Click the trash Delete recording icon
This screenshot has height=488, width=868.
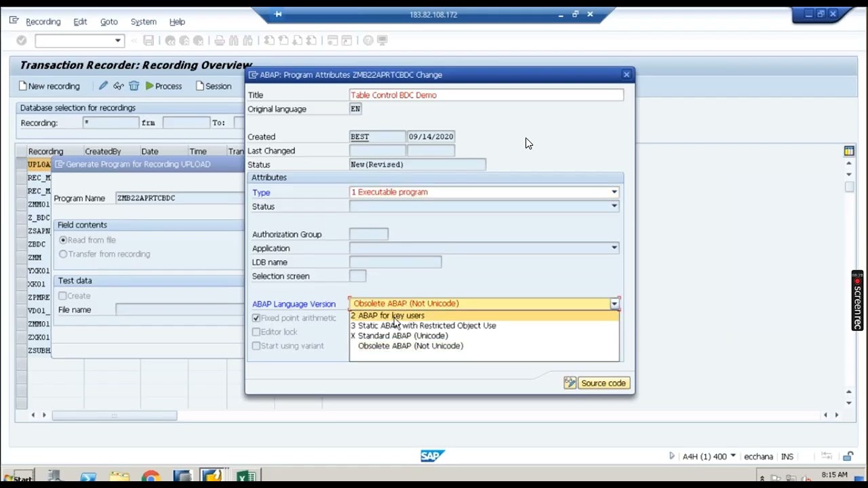[x=134, y=86]
